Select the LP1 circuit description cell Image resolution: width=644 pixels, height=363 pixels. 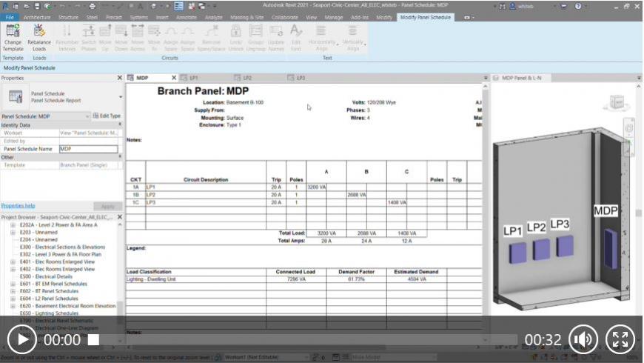(206, 187)
